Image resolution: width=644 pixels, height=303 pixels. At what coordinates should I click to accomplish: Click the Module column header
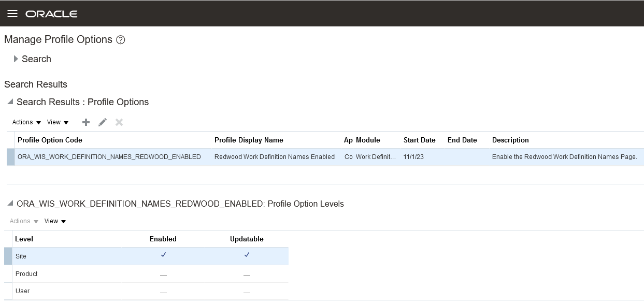368,140
